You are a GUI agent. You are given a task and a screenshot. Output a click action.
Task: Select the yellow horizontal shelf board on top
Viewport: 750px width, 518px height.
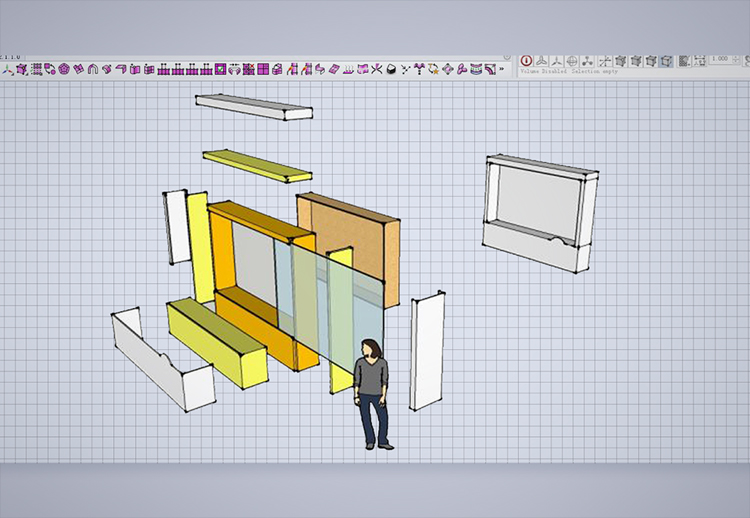(x=257, y=165)
